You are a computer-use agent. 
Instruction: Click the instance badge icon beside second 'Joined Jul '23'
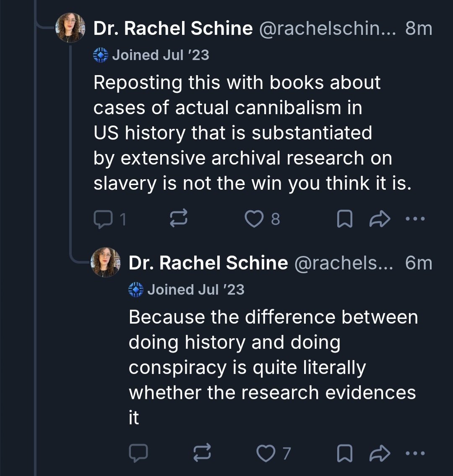click(x=136, y=290)
